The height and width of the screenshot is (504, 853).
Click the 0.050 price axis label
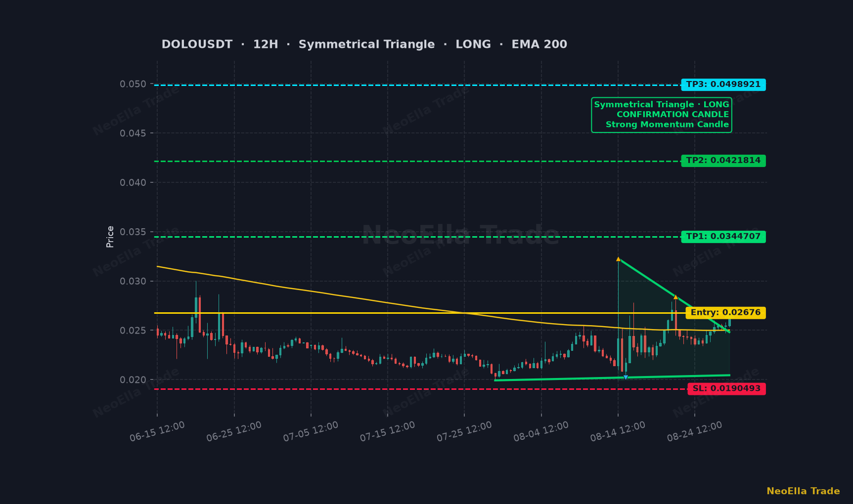(x=133, y=84)
